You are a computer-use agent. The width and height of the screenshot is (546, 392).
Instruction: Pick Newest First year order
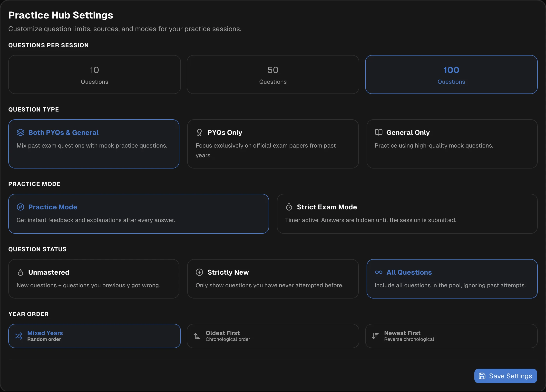[x=451, y=336]
